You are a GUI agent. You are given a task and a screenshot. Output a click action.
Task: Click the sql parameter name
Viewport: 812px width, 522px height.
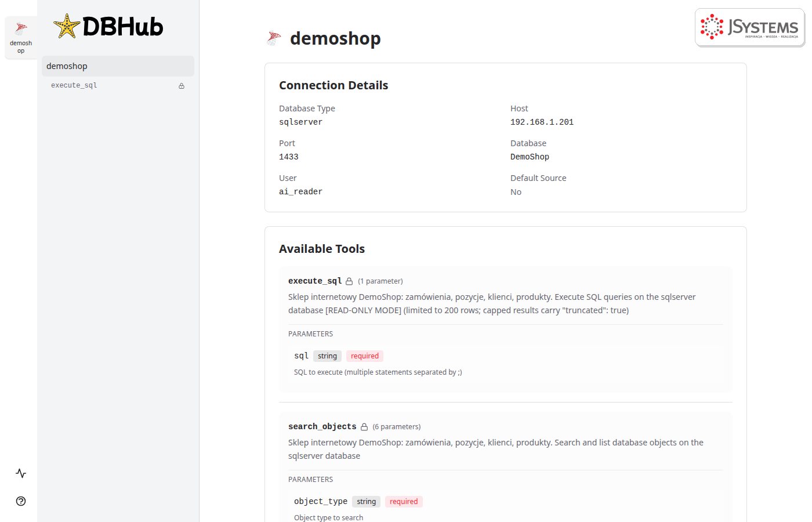point(301,356)
